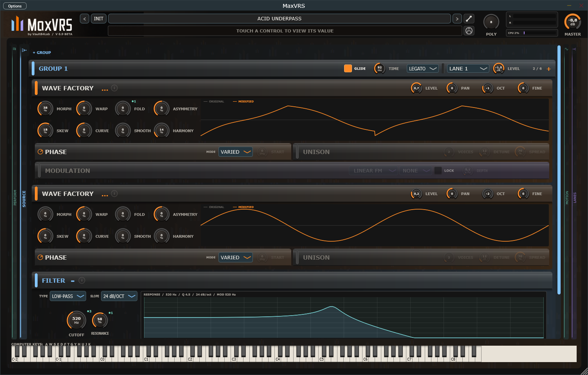Switch to the Motion tab

[566, 197]
